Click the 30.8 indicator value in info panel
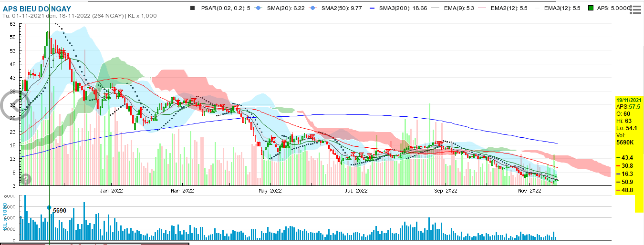This screenshot has height=245, width=644. pyautogui.click(x=627, y=166)
